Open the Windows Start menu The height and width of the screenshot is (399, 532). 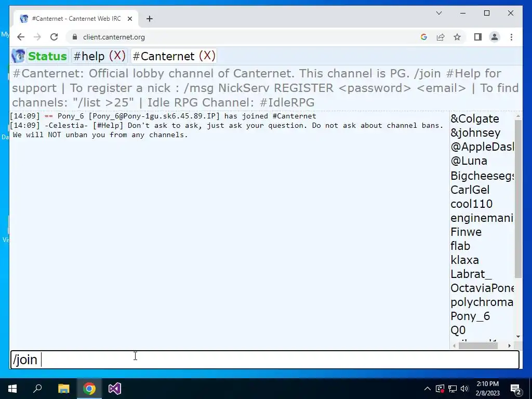pos(12,389)
